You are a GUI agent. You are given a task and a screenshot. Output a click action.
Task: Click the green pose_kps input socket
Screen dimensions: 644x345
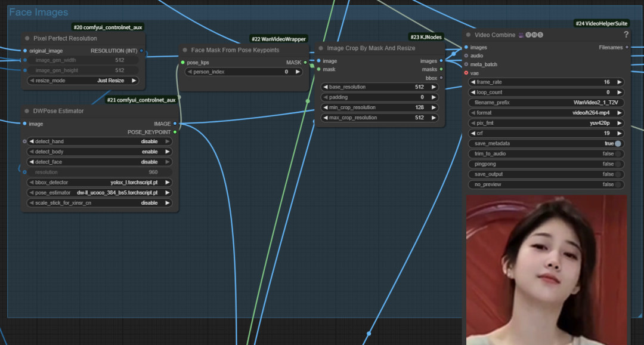pyautogui.click(x=182, y=63)
